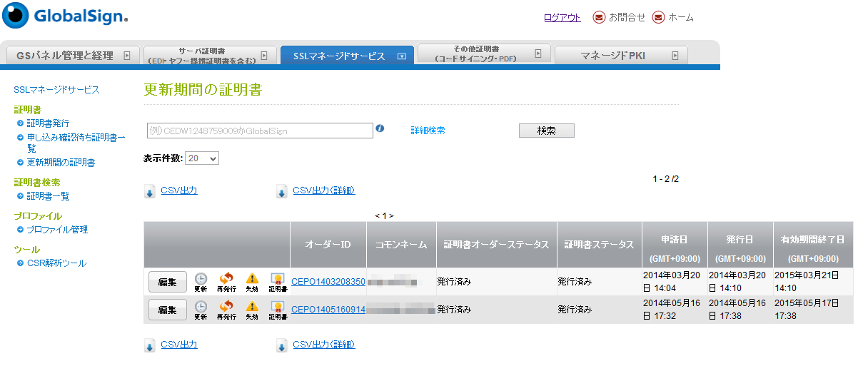Image resolution: width=868 pixels, height=371 pixels.
Task: Click the download icon beside top CSV出力(詳細)
Action: [282, 191]
